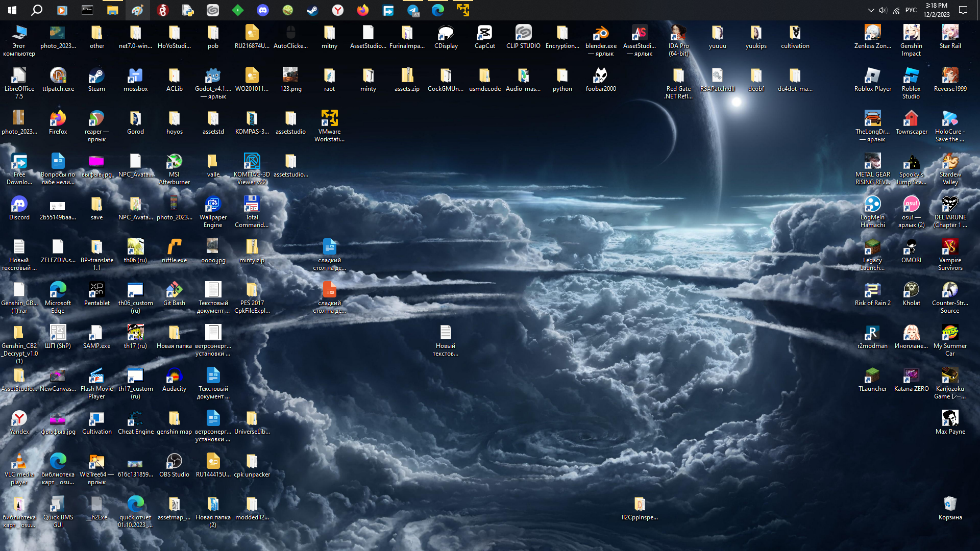The width and height of the screenshot is (980, 551).
Task: Open Discord from the taskbar
Action: click(262, 10)
